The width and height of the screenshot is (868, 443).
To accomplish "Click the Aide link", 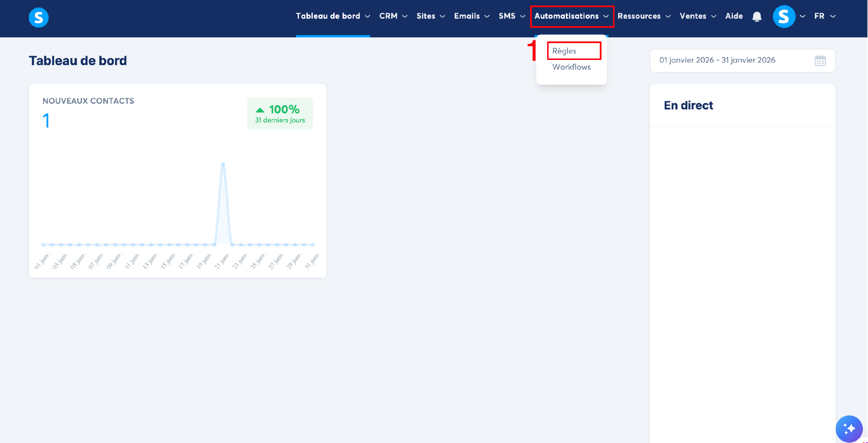I will point(734,16).
